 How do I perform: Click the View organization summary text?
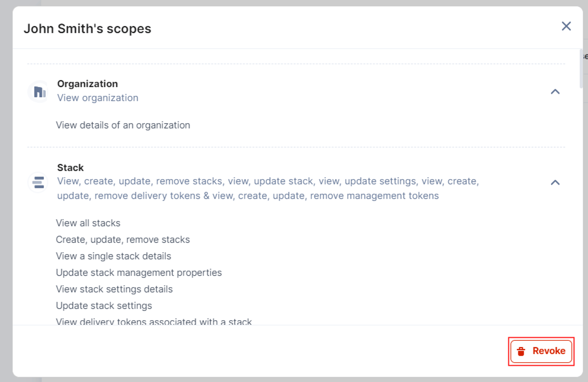(x=98, y=98)
